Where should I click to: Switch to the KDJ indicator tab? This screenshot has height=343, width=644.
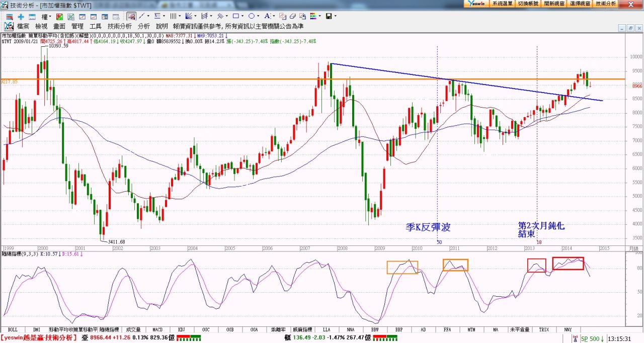click(x=181, y=329)
